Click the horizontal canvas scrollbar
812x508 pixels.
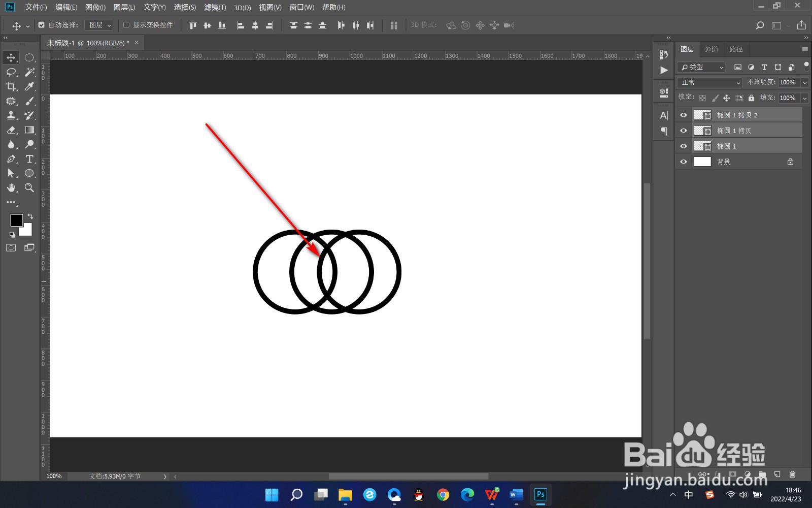409,477
